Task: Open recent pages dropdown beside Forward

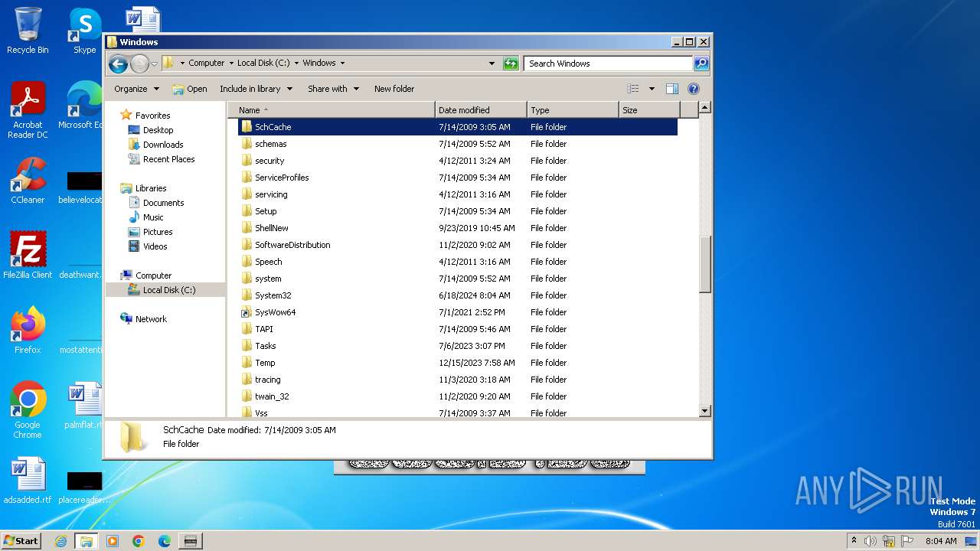Action: 155,64
